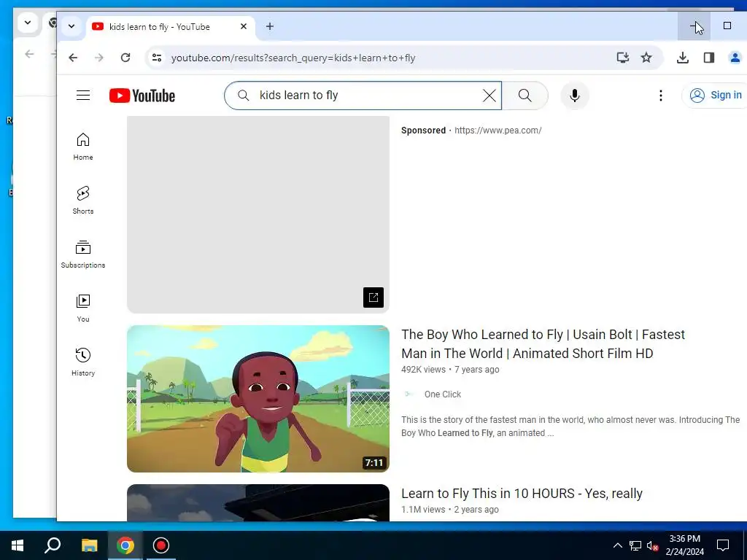Click the sponsored ad placeholder thumbnail
747x560 pixels.
258,215
